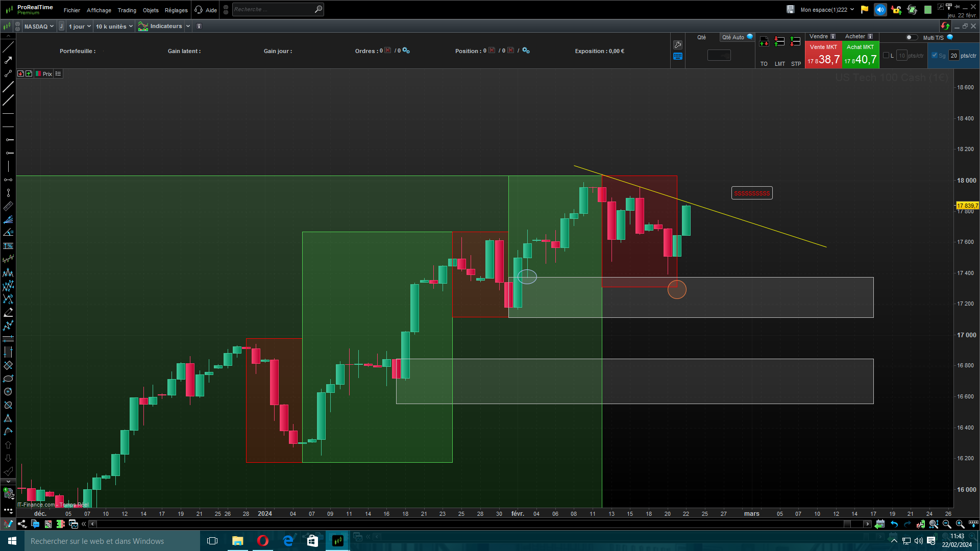The width and height of the screenshot is (980, 551).
Task: Click the Vente MKT sell button
Action: pyautogui.click(x=823, y=55)
